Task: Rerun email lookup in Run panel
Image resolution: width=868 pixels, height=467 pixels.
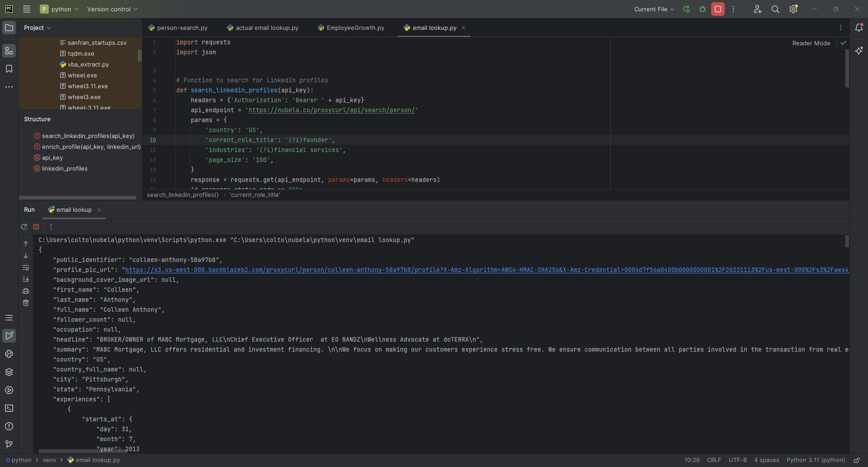Action: [24, 227]
